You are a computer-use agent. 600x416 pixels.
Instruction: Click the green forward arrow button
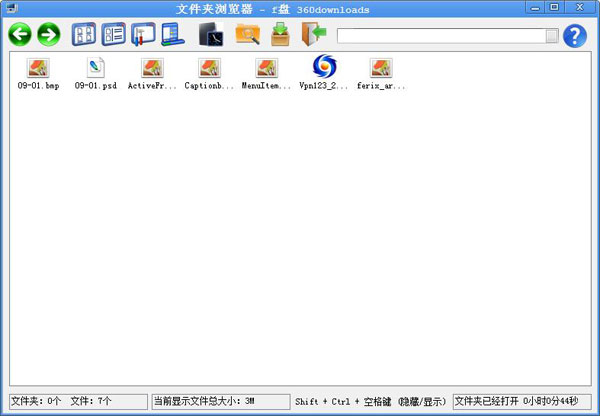pos(49,36)
